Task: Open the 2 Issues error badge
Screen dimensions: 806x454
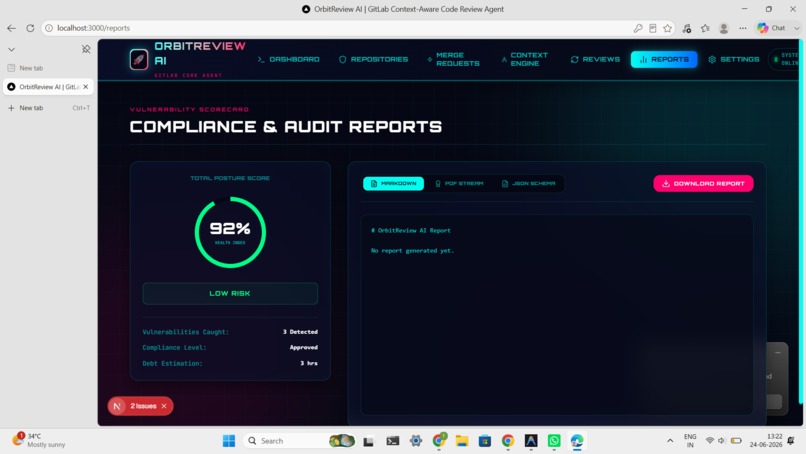Action: click(x=143, y=406)
